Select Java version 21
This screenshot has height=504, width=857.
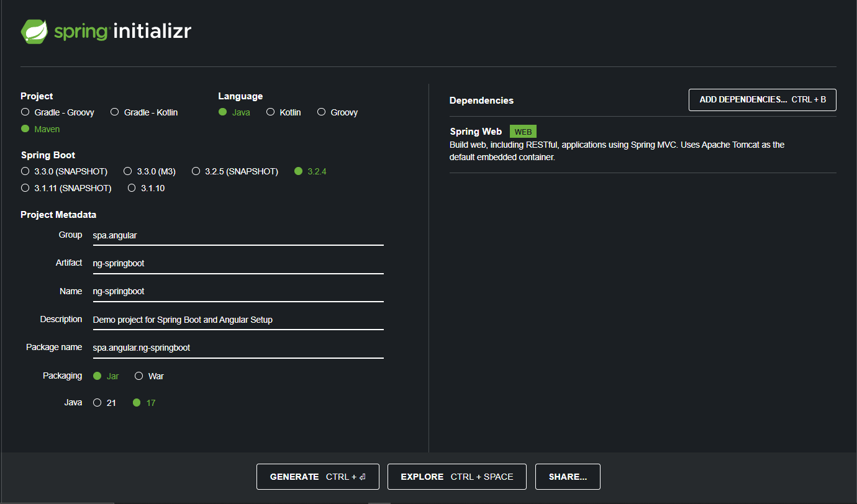pyautogui.click(x=97, y=403)
